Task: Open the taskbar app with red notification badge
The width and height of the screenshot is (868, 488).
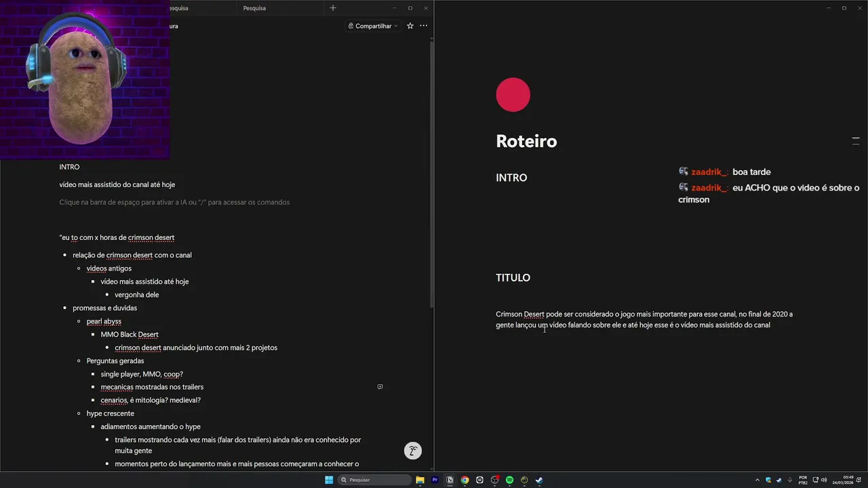Action: (x=495, y=480)
